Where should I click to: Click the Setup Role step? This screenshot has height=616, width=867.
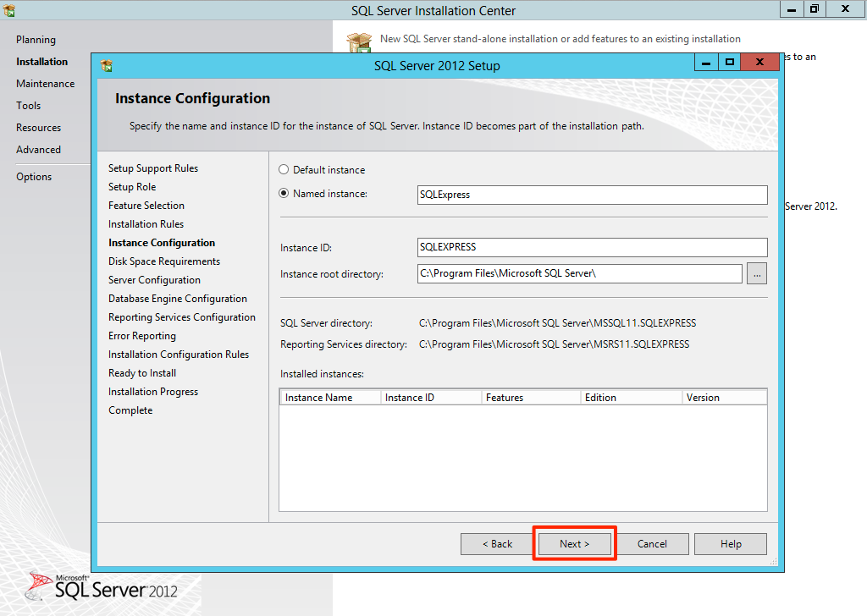coord(132,187)
